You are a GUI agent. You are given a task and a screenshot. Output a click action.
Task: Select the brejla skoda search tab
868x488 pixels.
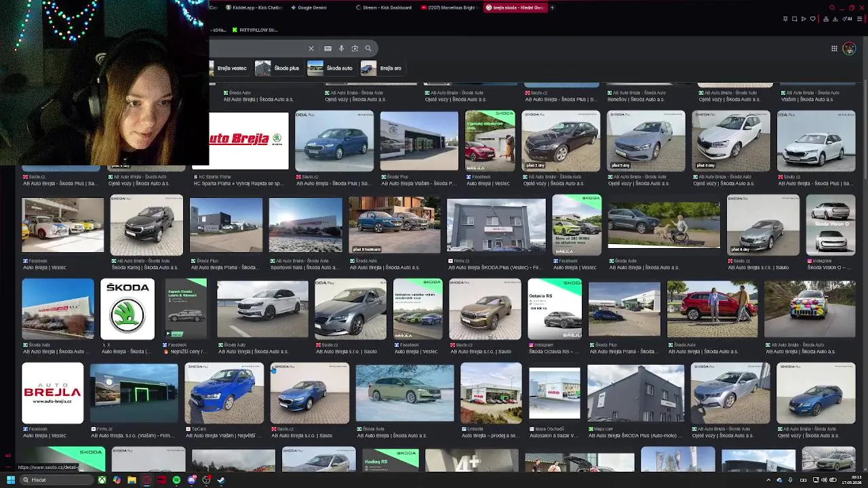[x=514, y=7]
